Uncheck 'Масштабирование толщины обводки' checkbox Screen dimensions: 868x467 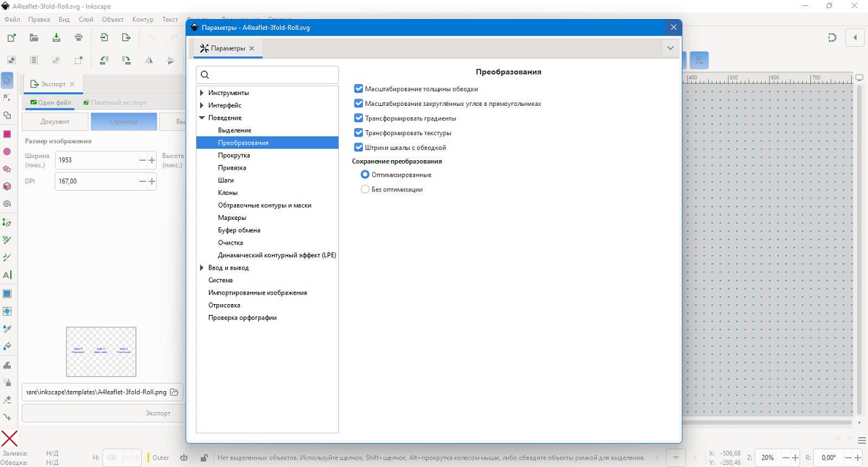tap(359, 89)
